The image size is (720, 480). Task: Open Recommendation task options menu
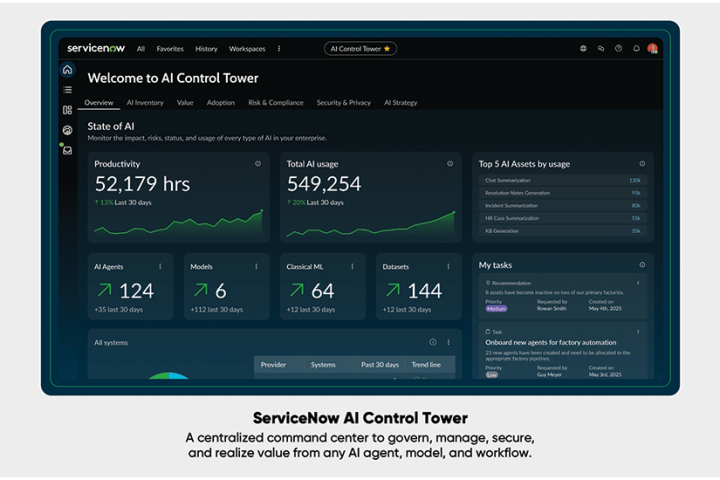point(638,283)
